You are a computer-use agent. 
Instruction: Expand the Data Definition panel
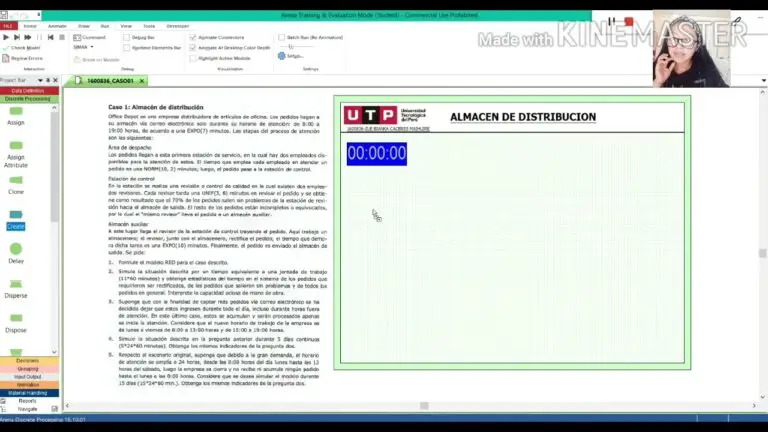tap(27, 91)
